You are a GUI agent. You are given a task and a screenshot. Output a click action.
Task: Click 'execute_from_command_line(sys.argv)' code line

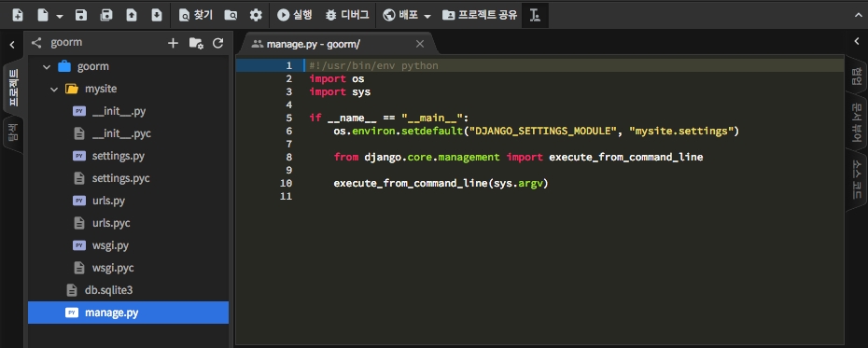click(441, 183)
